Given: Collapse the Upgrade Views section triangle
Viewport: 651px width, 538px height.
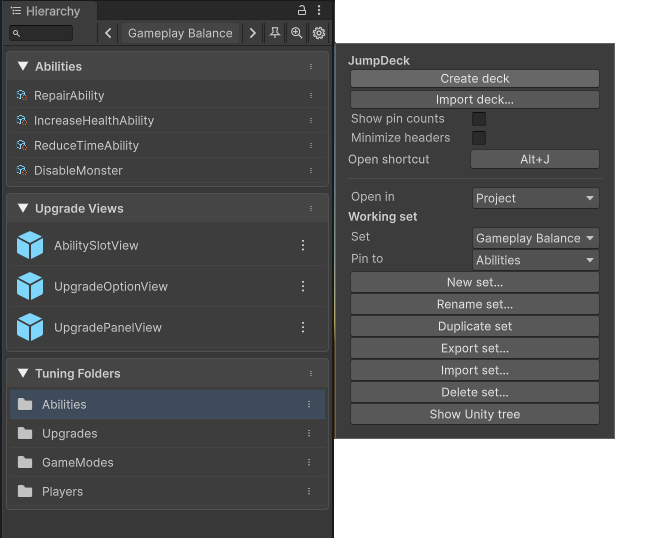Looking at the screenshot, I should [x=23, y=208].
